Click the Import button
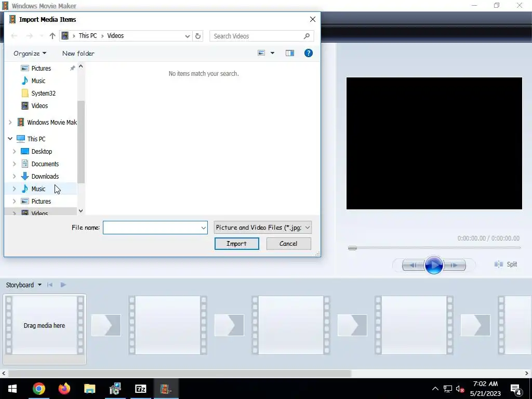Screen dimensions: 532x399 click(x=236, y=244)
